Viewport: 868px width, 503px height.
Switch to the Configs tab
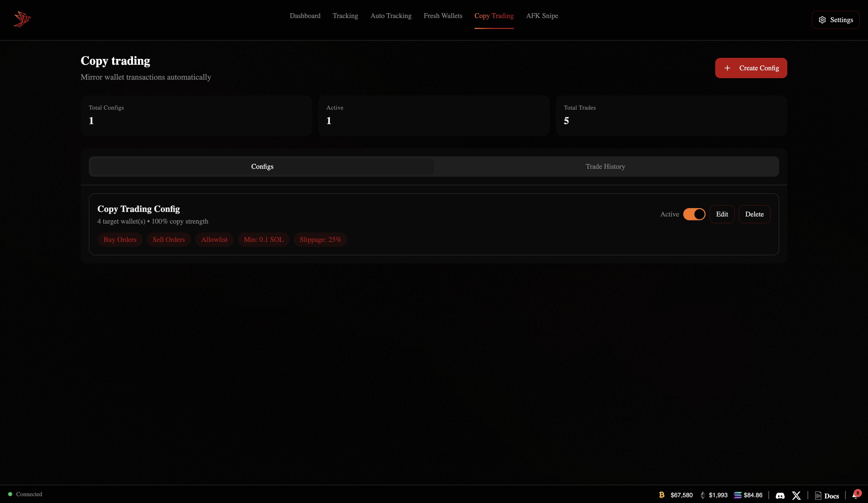pos(262,166)
